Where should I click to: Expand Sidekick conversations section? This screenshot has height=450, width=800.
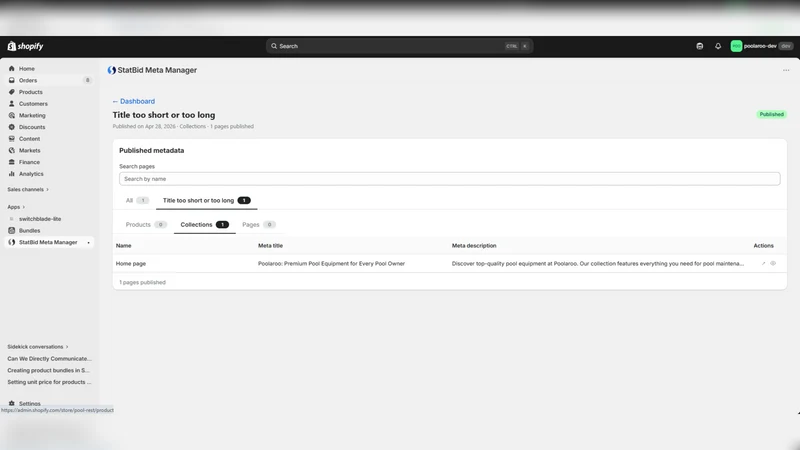tap(38, 347)
